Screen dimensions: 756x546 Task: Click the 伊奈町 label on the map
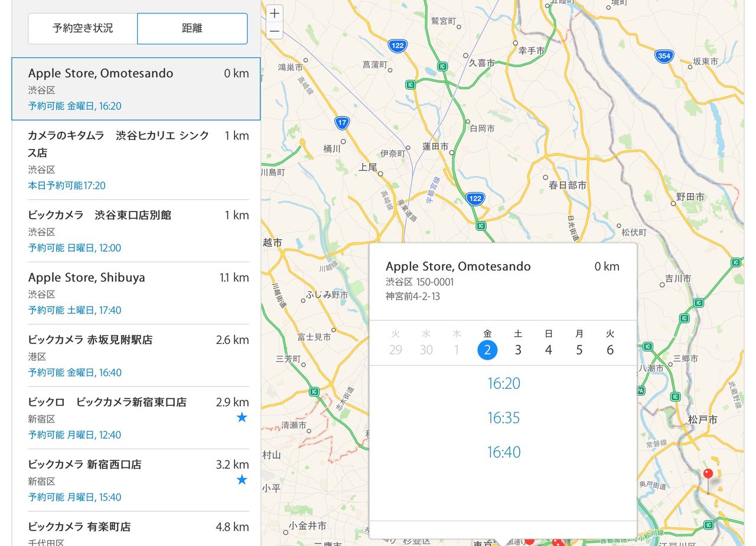tap(393, 154)
